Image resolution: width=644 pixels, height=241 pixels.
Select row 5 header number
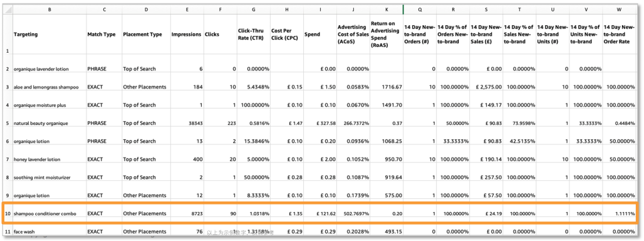click(x=7, y=123)
